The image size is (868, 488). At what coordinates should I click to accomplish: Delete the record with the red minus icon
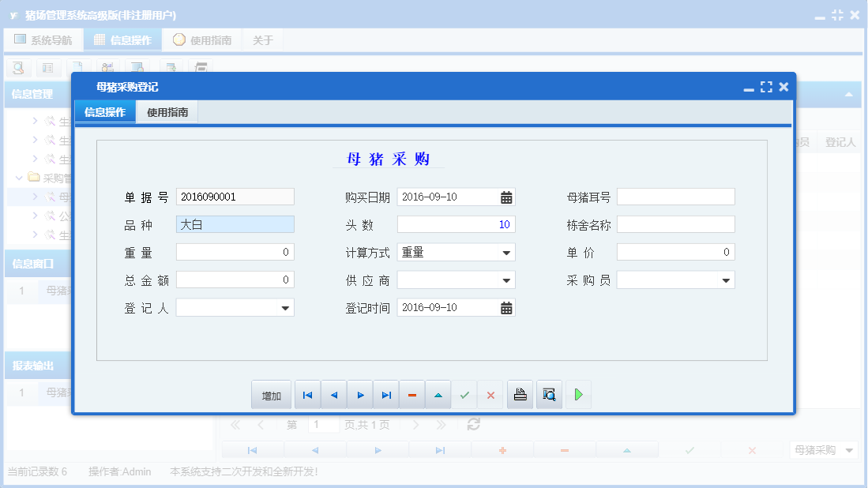pos(411,394)
